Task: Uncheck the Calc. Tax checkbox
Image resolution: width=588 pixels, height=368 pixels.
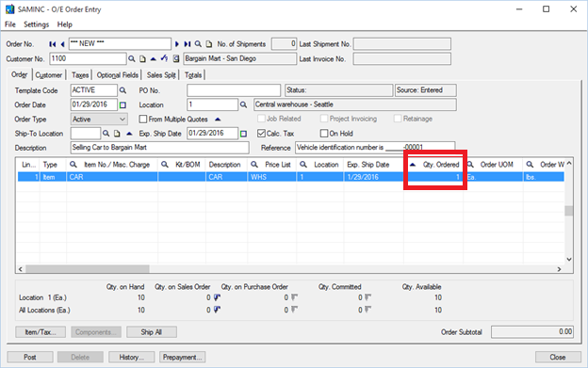Action: [x=261, y=134]
